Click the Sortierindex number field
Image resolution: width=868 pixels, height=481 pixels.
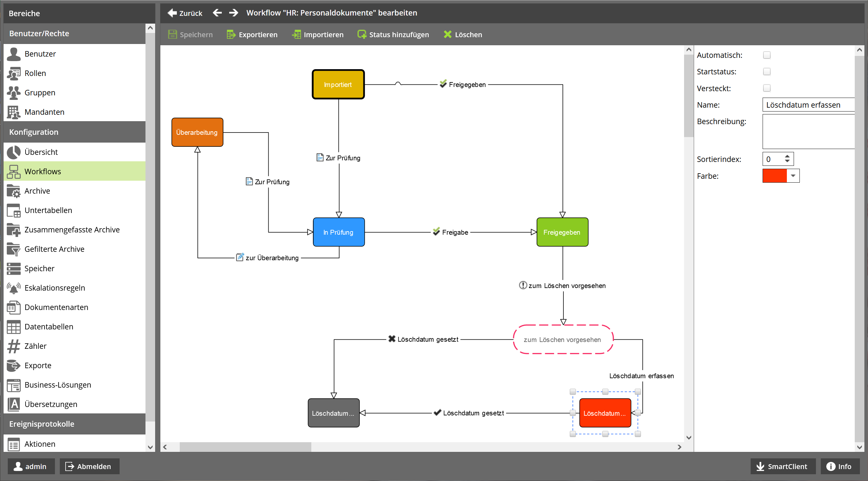773,159
